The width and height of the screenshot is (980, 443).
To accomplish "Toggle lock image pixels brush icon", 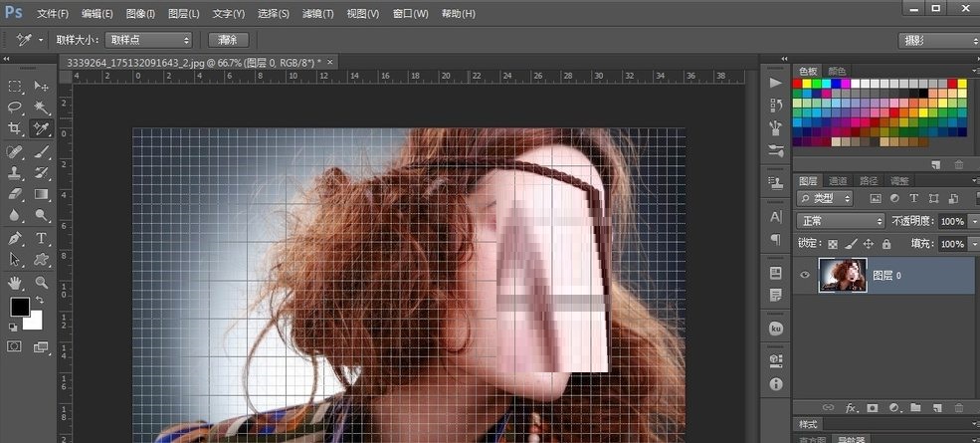I will click(x=851, y=244).
